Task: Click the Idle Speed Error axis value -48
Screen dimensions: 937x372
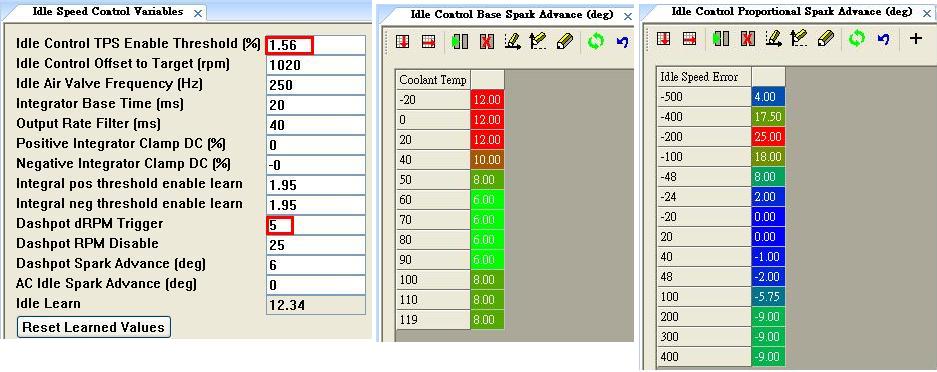Action: pos(704,177)
